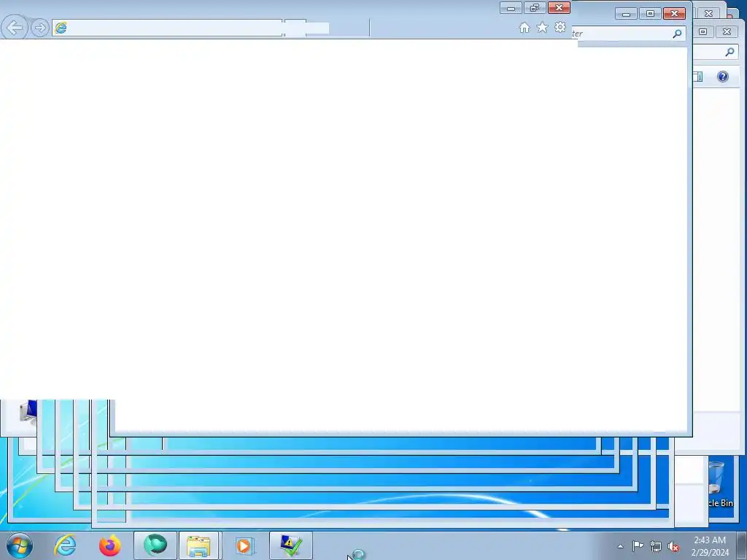Open Action Center flag in the tray

(x=638, y=546)
